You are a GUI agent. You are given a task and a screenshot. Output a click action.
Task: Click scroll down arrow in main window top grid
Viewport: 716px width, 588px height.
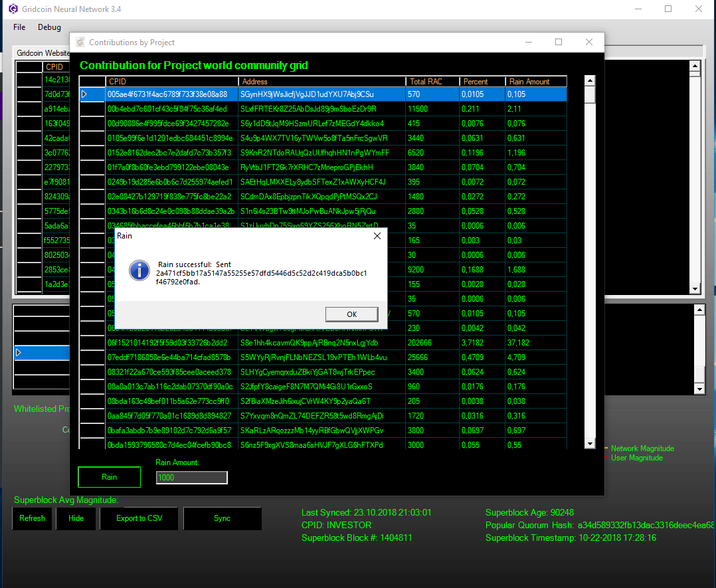695,288
